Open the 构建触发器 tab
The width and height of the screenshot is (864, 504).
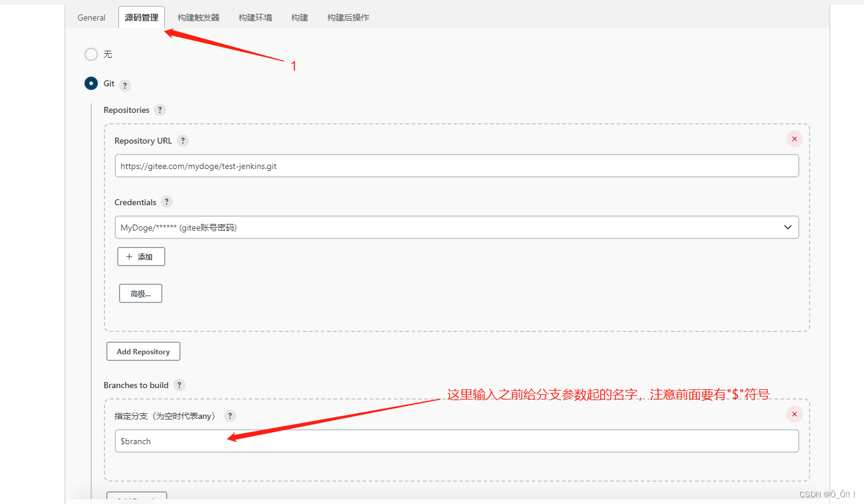point(199,18)
